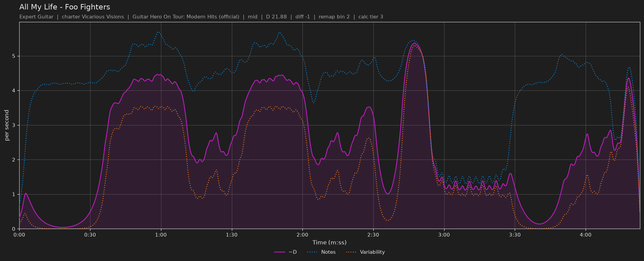Click the "~D" legend entry
Image resolution: width=644 pixels, height=261 pixels.
tap(286, 252)
